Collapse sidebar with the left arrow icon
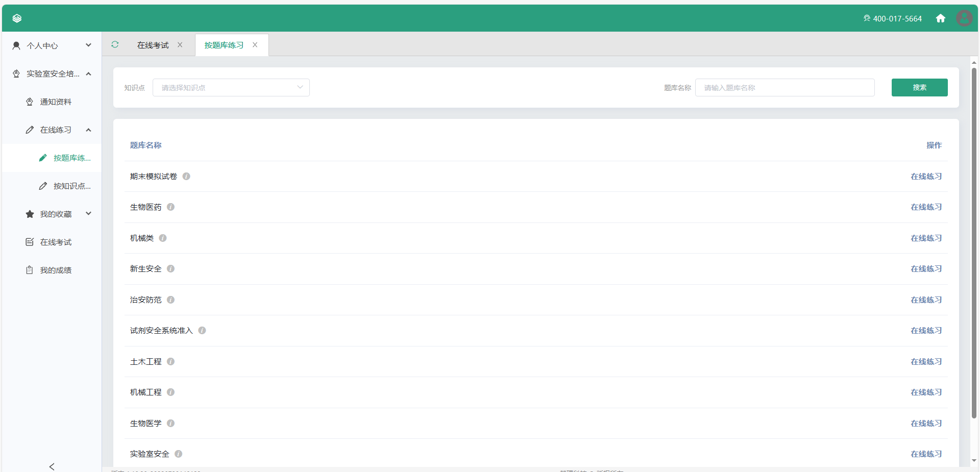The image size is (980, 472). 52,466
